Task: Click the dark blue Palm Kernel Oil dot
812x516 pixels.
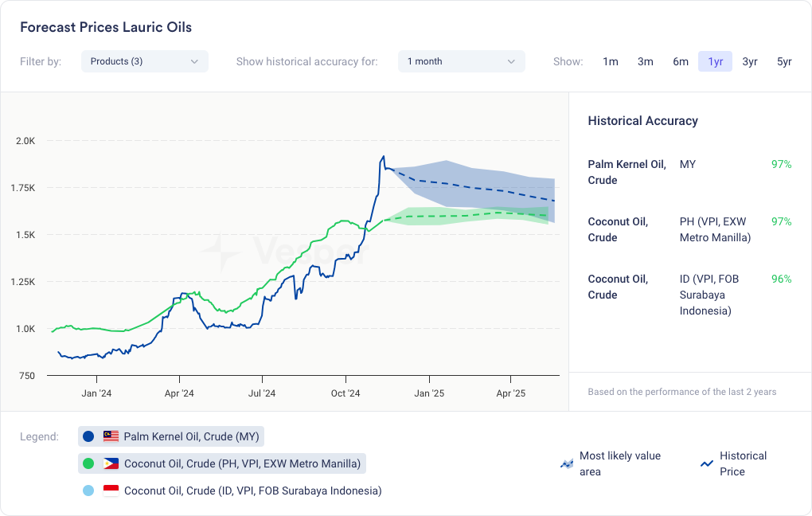Action: click(88, 436)
